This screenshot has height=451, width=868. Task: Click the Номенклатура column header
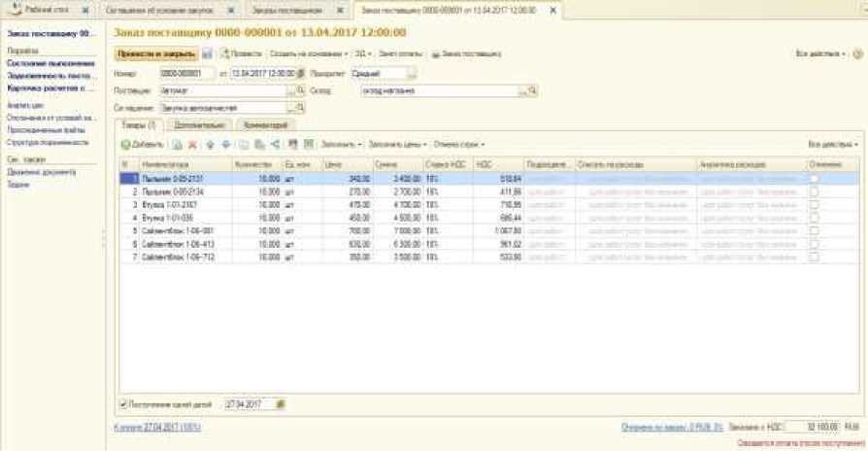(185, 164)
